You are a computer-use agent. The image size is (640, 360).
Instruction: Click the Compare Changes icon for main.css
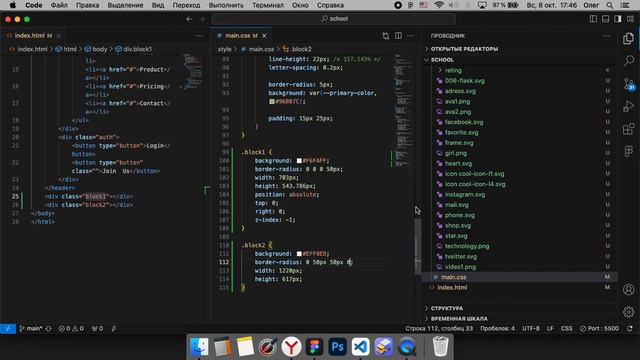click(x=386, y=36)
